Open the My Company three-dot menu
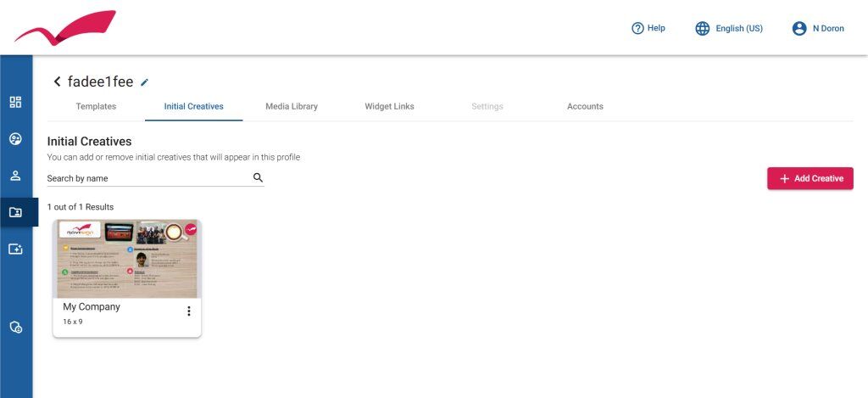This screenshot has width=868, height=398. (188, 311)
